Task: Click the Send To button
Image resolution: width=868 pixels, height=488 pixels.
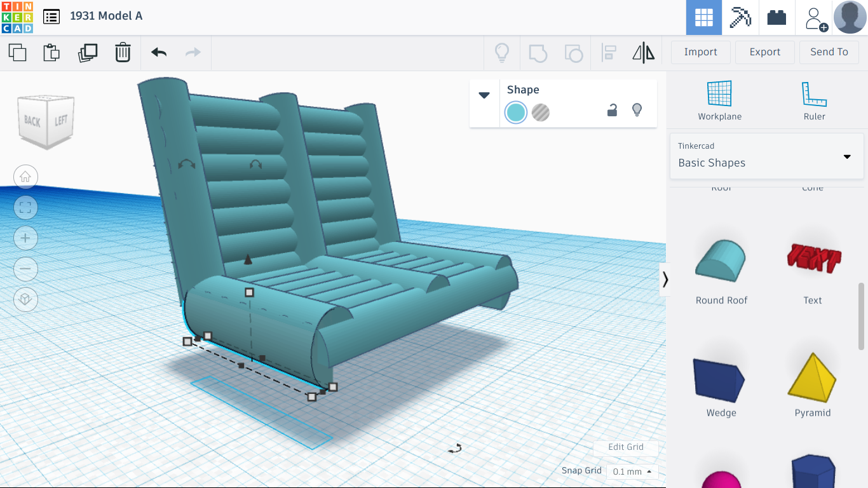Action: pyautogui.click(x=829, y=52)
